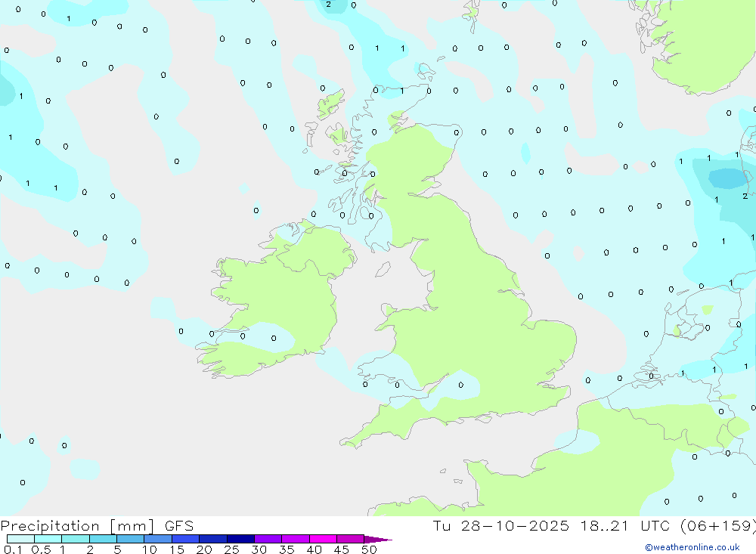Image resolution: width=756 pixels, height=554 pixels.
Task: Select the 5–10 mm legend color swatch
Action: 131,539
